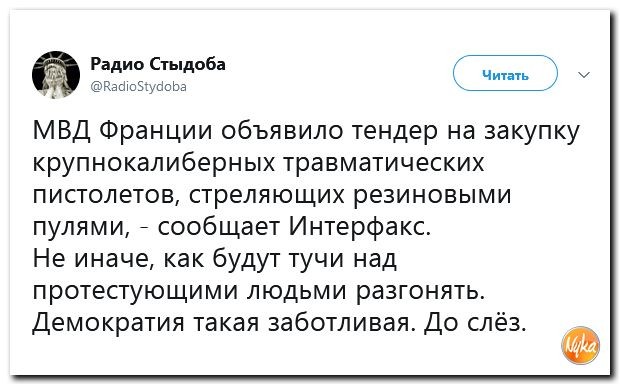
Task: Click the word "сообщает" before Интерфакс
Action: (218, 228)
